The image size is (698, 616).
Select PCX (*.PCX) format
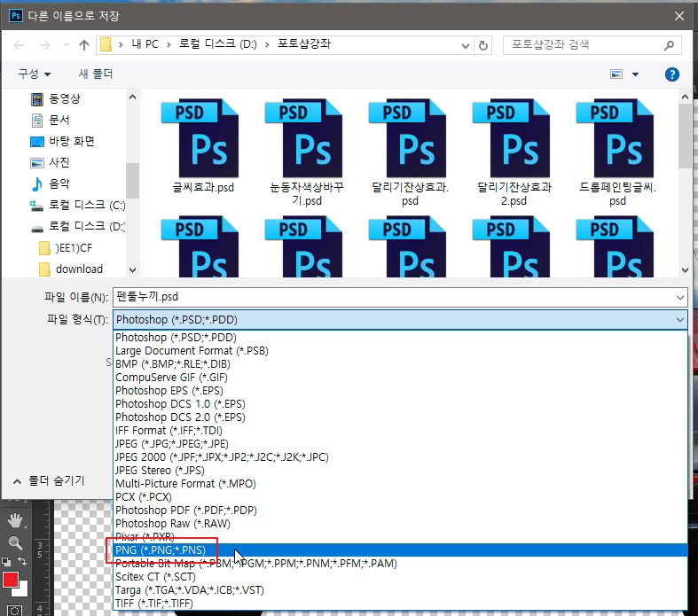(x=400, y=497)
